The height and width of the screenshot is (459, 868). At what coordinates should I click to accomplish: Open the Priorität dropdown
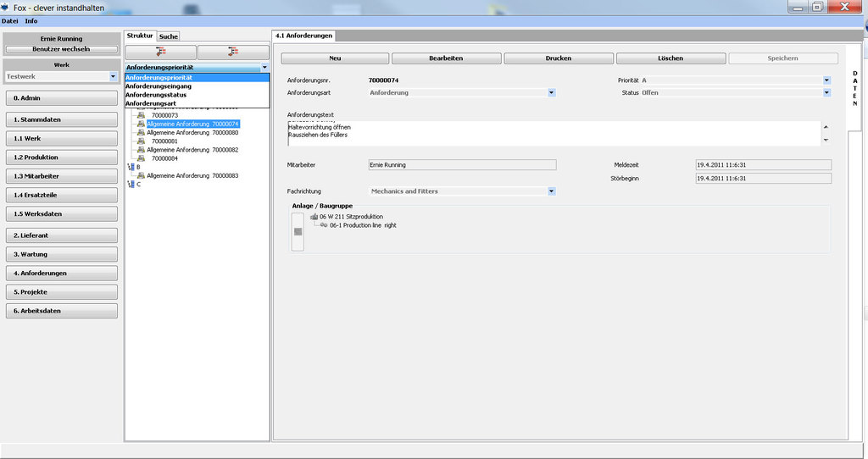point(826,80)
